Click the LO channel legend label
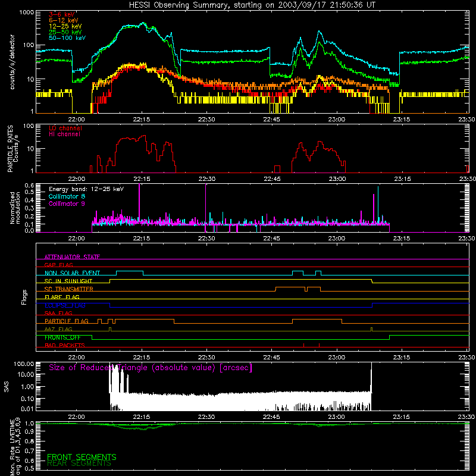Image resolution: width=476 pixels, height=476 pixels. (65, 128)
